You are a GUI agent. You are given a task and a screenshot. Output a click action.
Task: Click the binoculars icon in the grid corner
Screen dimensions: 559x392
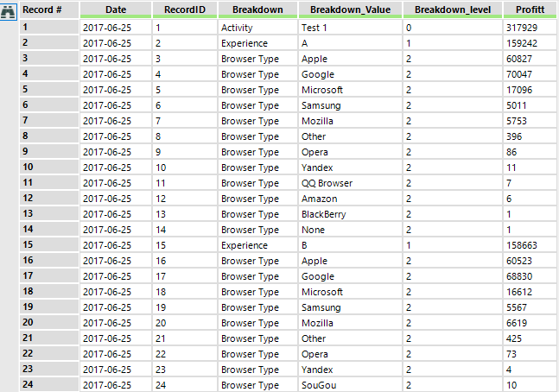(x=10, y=9)
